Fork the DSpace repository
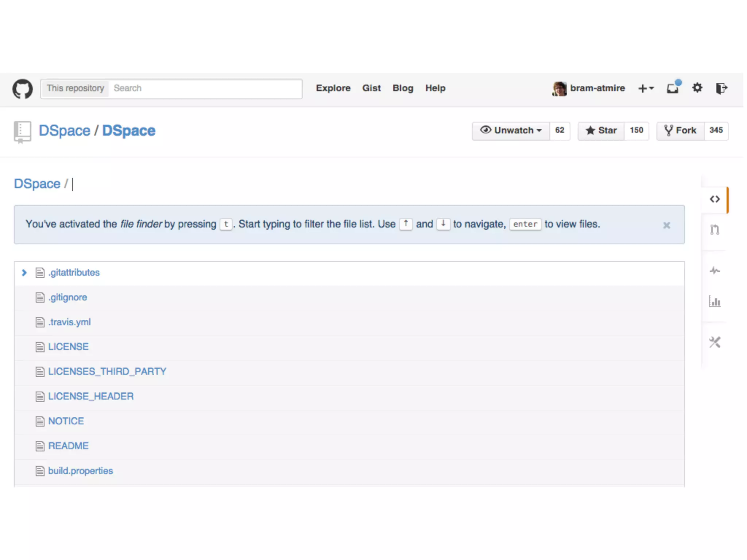This screenshot has height=560, width=747. click(x=681, y=131)
